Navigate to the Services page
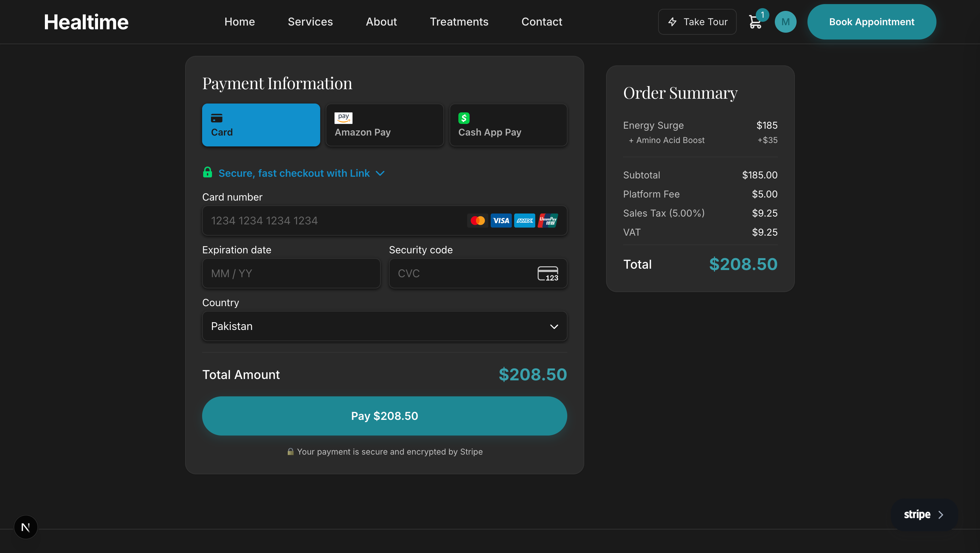Viewport: 980px width, 553px height. pos(310,22)
